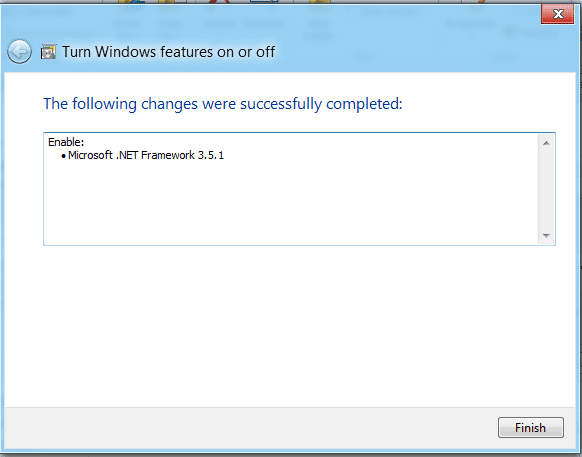Viewport: 582px width, 457px height.
Task: Click the gray footer bar left of Finish
Action: [x=249, y=428]
